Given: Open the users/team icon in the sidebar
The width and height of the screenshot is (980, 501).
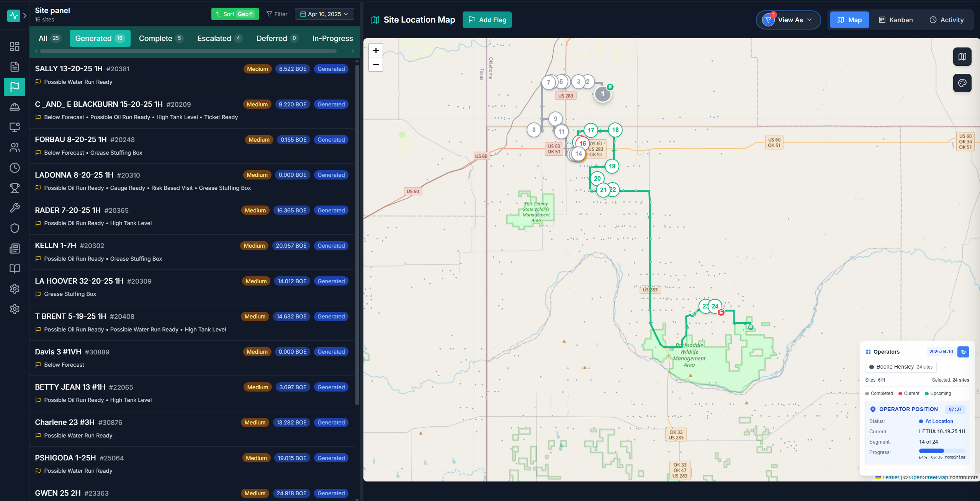Looking at the screenshot, I should coord(14,148).
